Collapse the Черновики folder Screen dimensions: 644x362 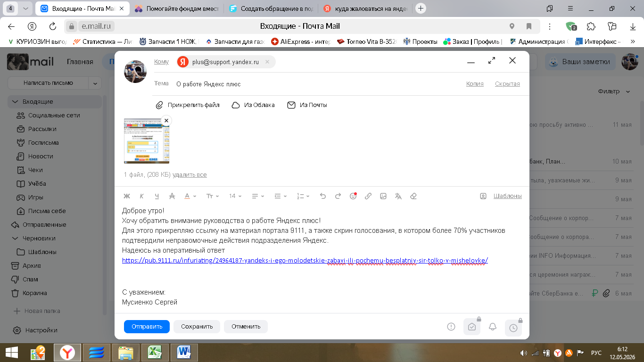click(x=15, y=239)
